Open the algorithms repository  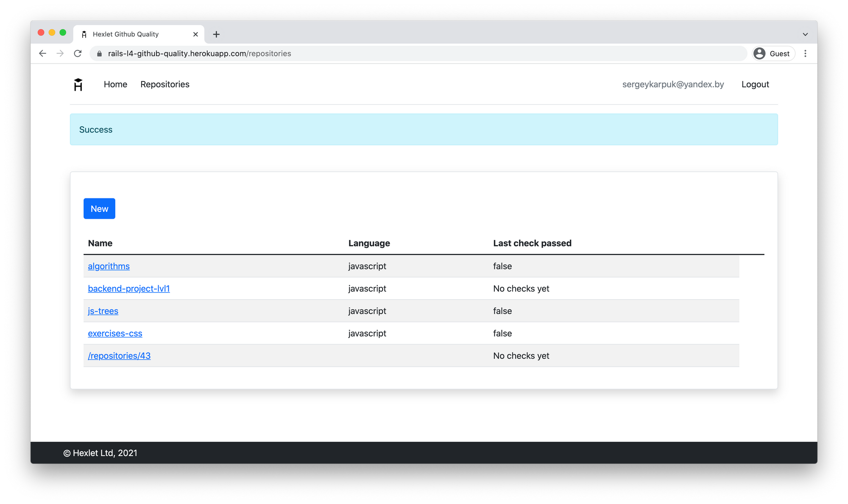tap(109, 266)
